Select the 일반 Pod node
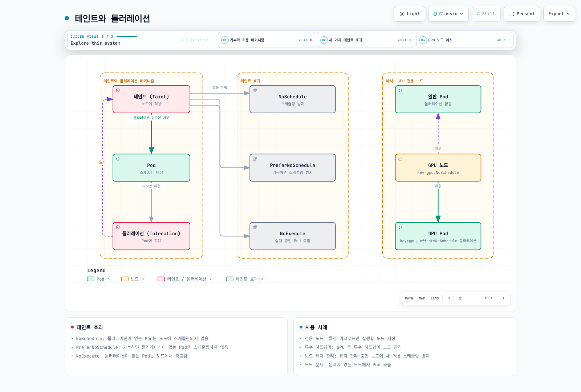 point(438,99)
